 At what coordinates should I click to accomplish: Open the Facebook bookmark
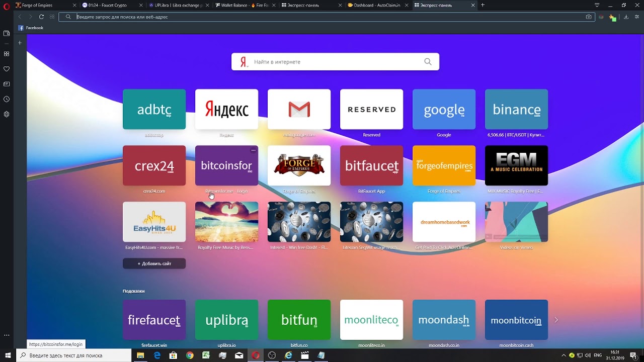click(x=31, y=28)
